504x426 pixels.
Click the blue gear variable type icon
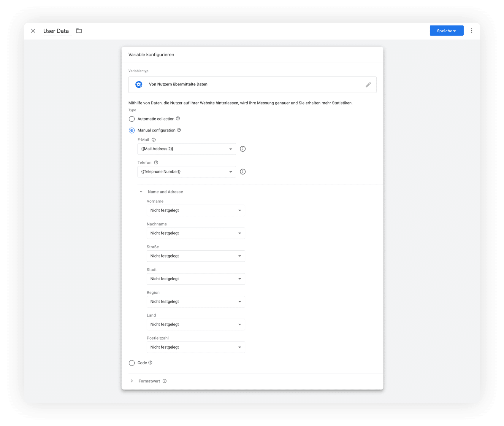tap(139, 85)
